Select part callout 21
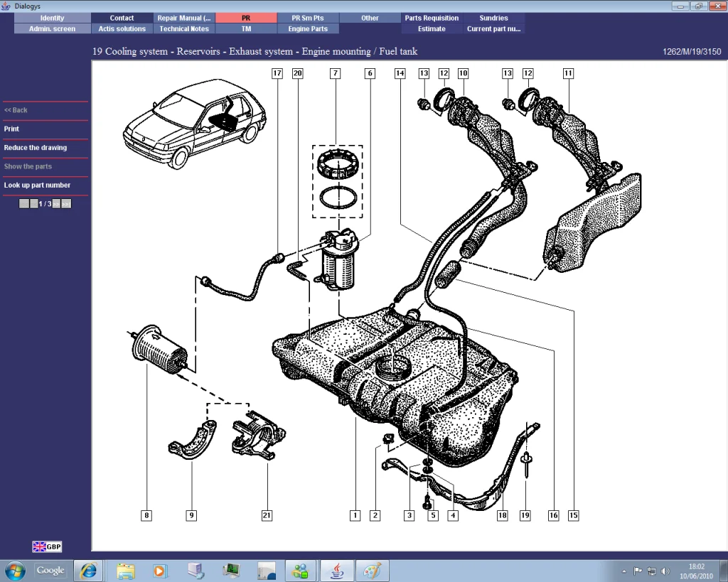 tap(267, 515)
